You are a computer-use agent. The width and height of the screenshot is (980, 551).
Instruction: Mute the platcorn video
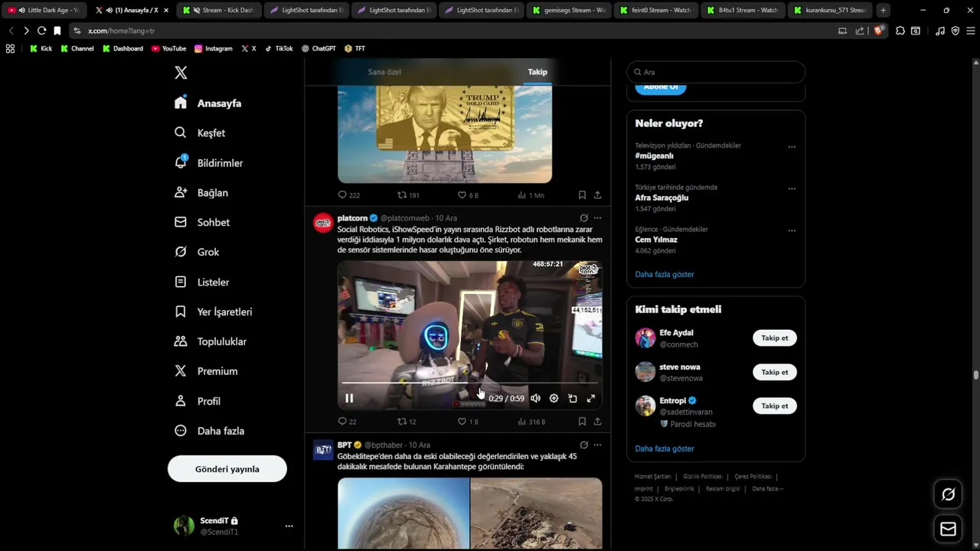[535, 398]
